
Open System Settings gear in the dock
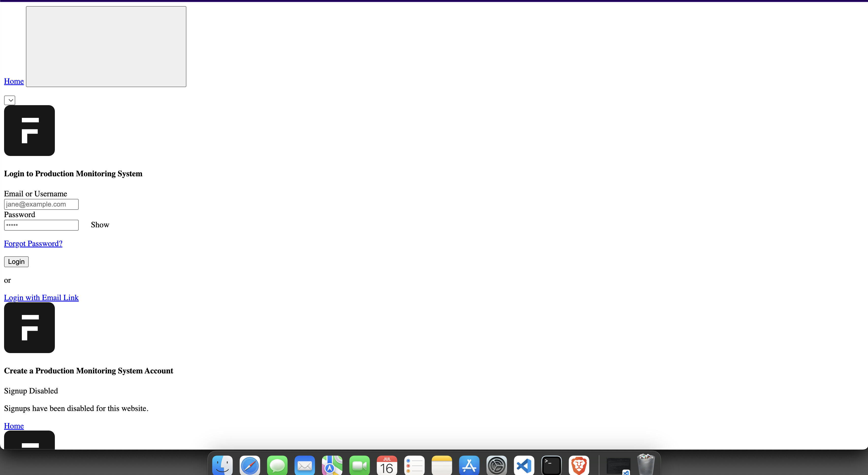point(497,466)
